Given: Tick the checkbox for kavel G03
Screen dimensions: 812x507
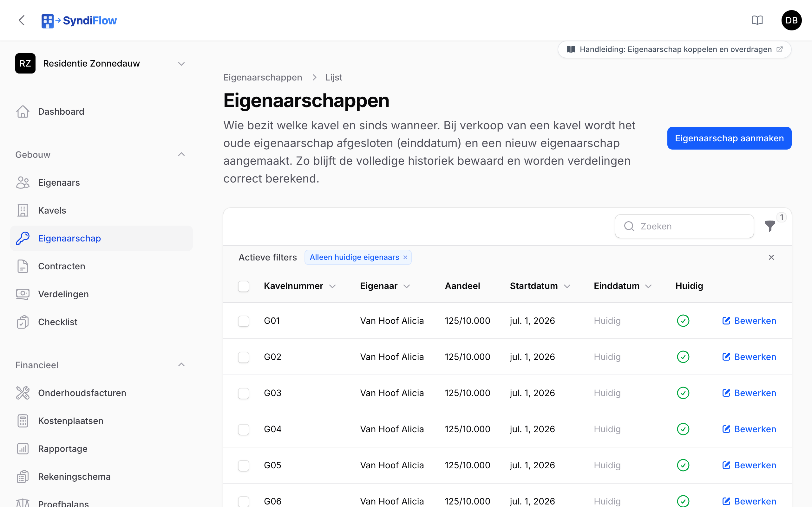Looking at the screenshot, I should 244,393.
